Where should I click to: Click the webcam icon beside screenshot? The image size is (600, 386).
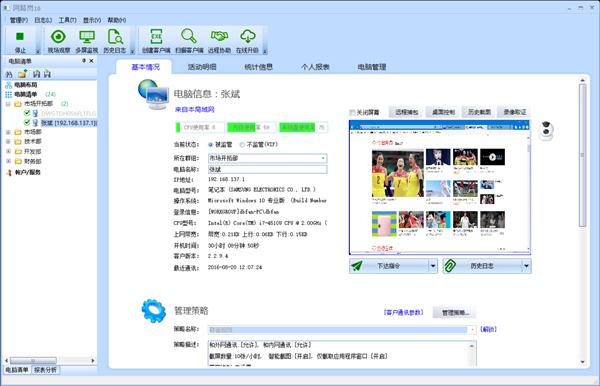click(x=546, y=130)
